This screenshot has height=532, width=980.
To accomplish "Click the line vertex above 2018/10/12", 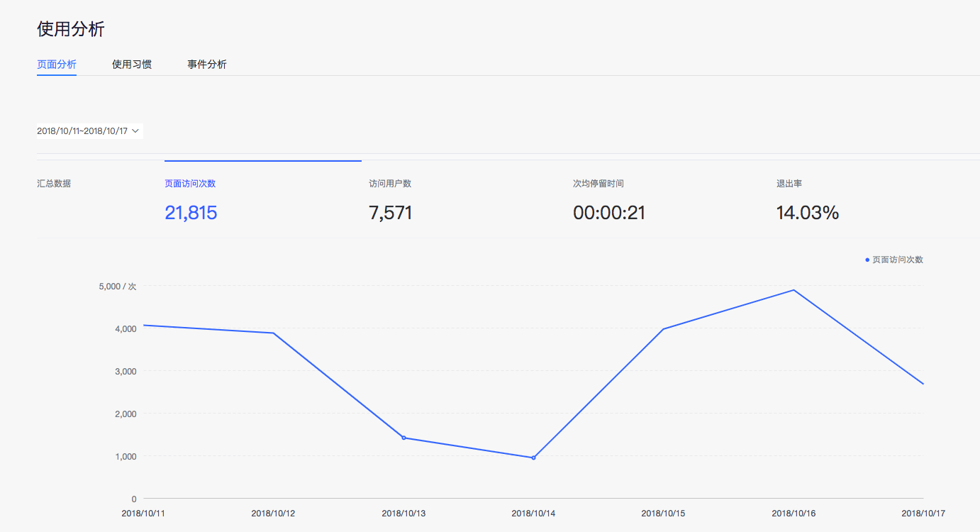I will tap(274, 333).
